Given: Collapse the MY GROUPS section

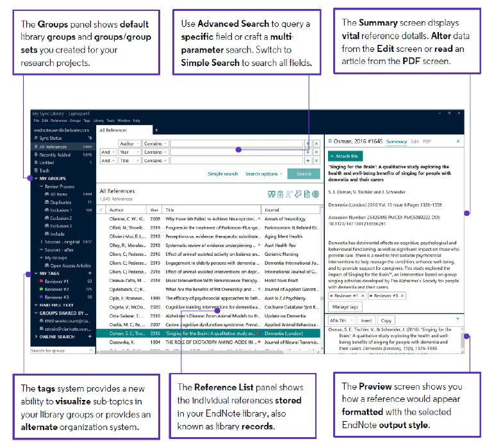Looking at the screenshot, I should tap(36, 179).
